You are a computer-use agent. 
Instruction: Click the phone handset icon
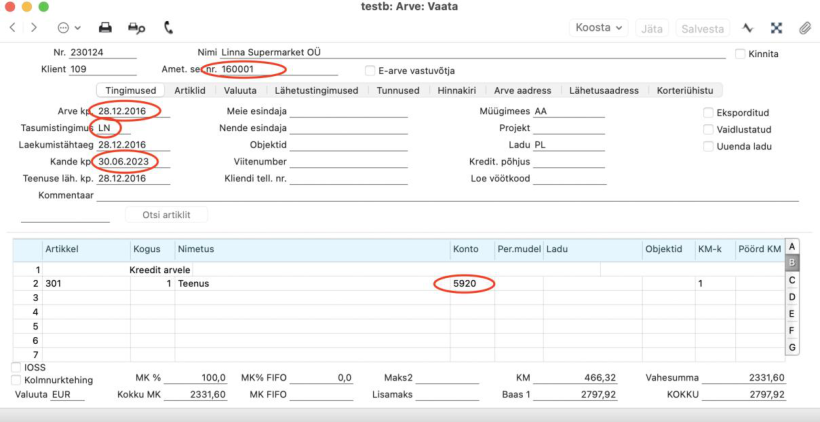pos(168,28)
